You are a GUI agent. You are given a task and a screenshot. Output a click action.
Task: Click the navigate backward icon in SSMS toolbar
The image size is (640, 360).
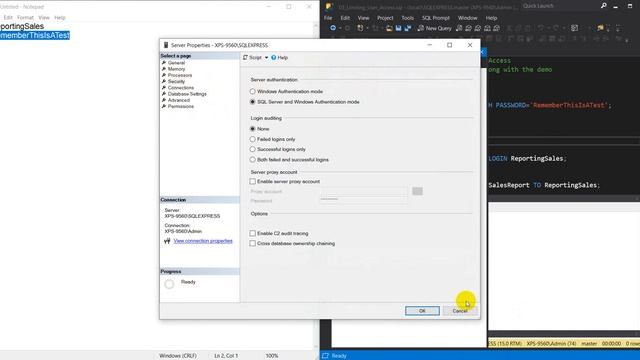333,28
